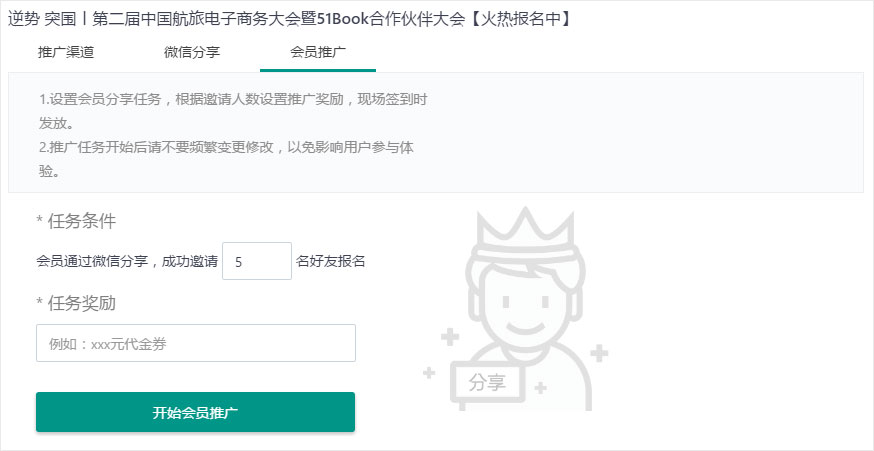Switch to the 推广渠道 tab
Screen dimensions: 874x451
[x=66, y=52]
